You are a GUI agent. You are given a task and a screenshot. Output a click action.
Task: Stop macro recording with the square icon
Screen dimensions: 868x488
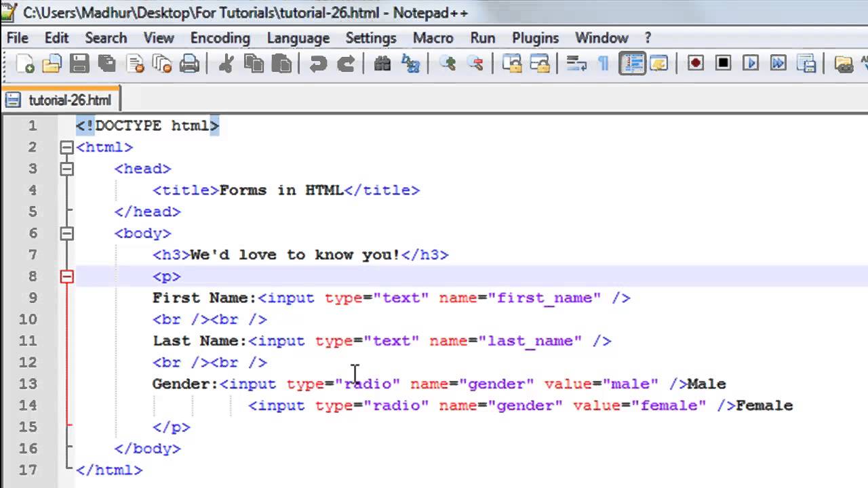pyautogui.click(x=723, y=64)
